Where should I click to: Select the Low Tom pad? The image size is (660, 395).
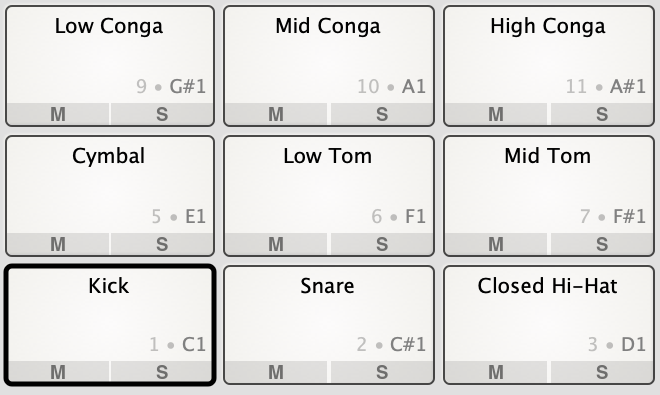pos(329,185)
